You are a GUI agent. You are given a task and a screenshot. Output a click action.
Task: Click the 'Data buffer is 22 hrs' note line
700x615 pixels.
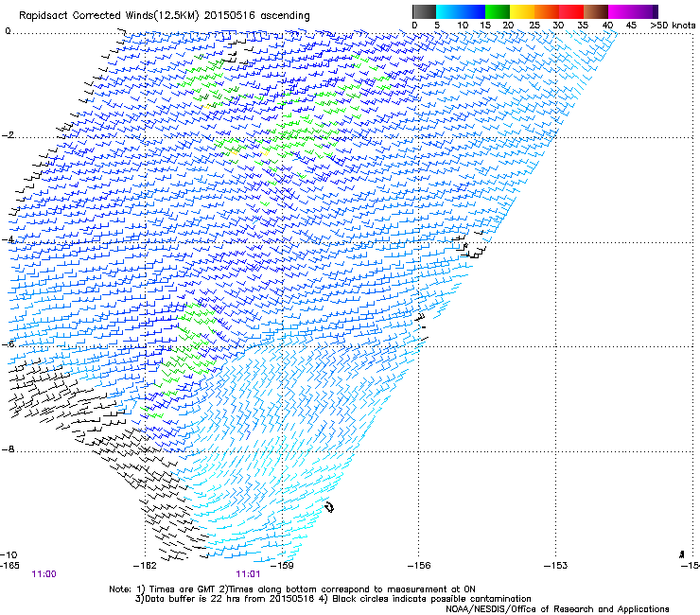(333, 599)
